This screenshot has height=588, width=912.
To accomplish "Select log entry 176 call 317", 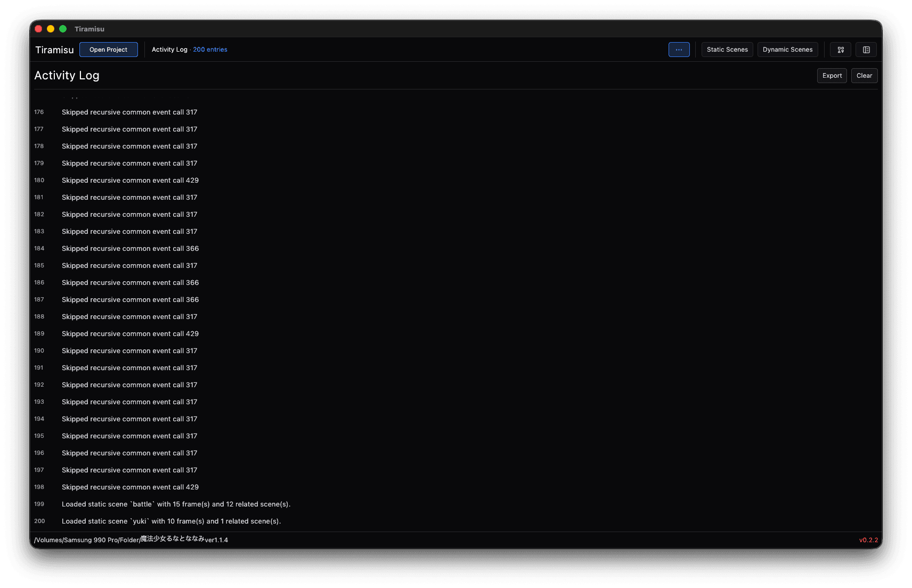I will point(455,112).
